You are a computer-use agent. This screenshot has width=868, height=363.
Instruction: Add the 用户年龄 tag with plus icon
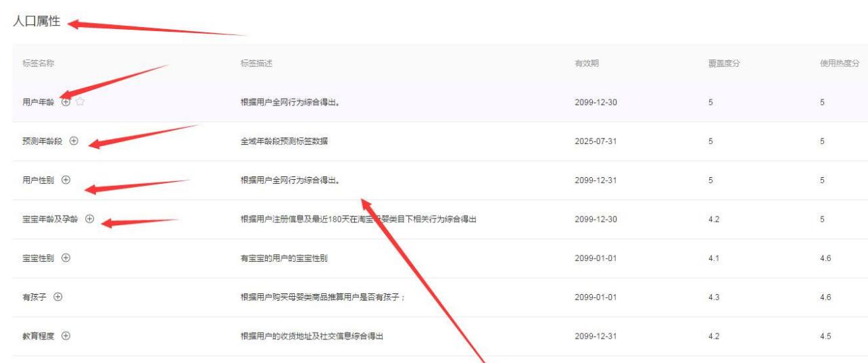[66, 102]
